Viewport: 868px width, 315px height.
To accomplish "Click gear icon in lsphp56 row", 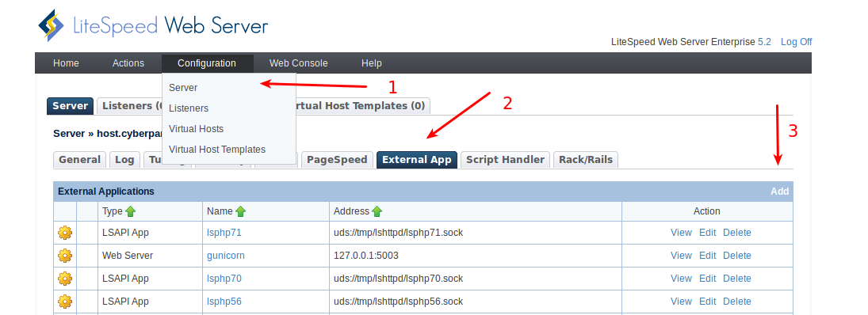I will [x=65, y=302].
